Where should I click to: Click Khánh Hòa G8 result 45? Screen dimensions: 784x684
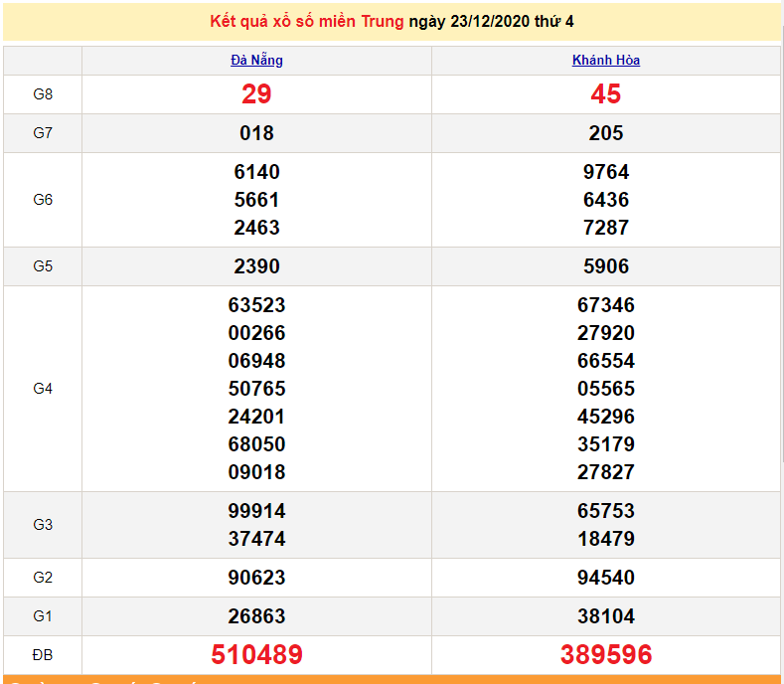605,94
